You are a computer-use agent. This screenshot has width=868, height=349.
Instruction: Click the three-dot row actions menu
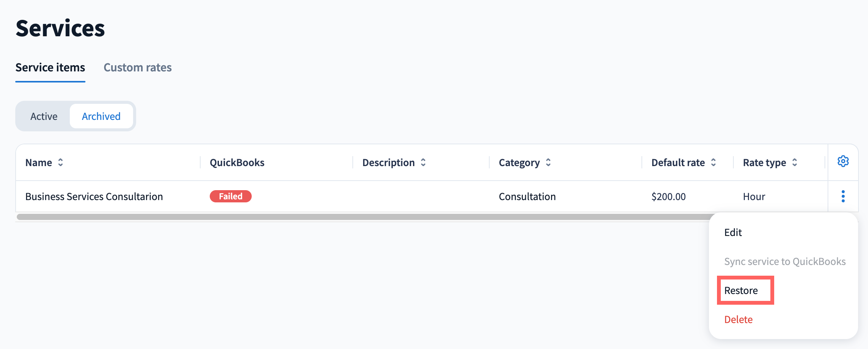[x=843, y=196]
